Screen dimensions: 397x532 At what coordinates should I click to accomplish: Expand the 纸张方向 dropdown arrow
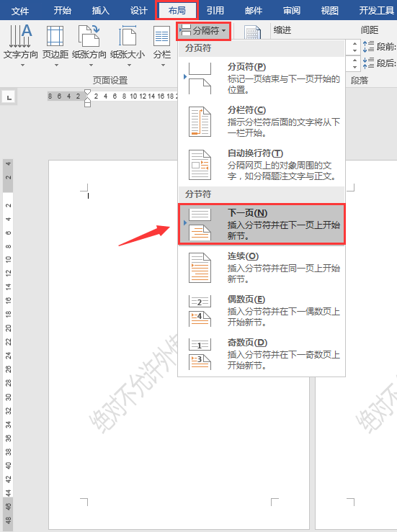tap(91, 65)
